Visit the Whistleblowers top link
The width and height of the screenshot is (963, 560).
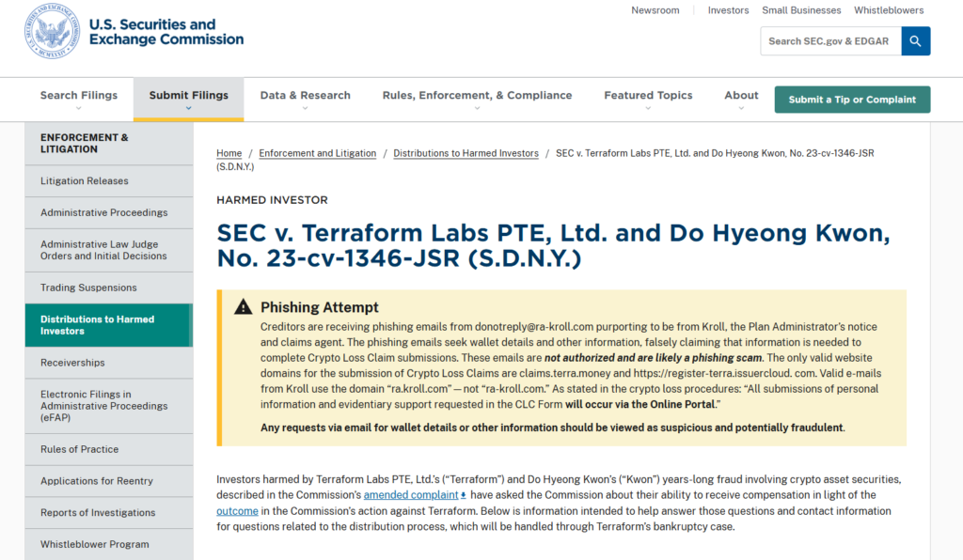tap(889, 10)
